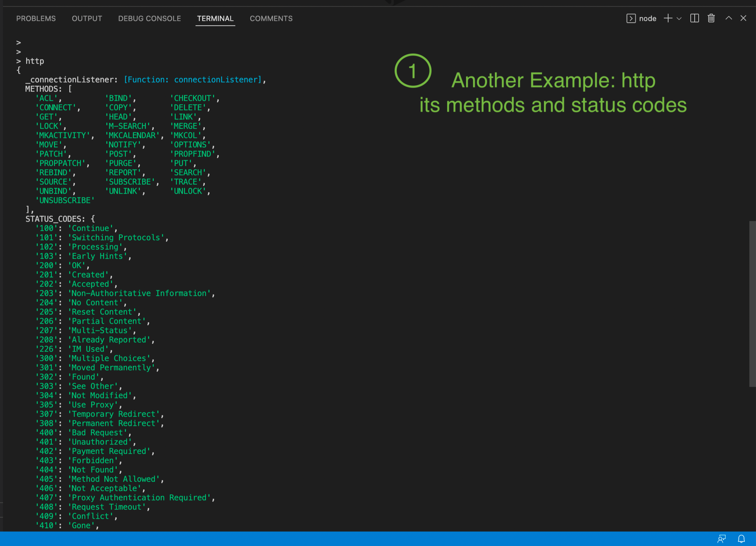
Task: Click the 'http' command text
Action: 35,61
